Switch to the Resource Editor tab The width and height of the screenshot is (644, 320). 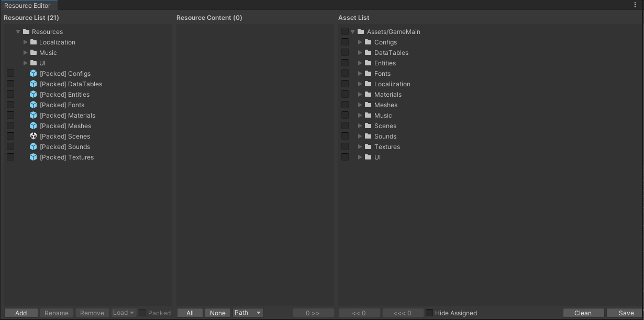27,5
